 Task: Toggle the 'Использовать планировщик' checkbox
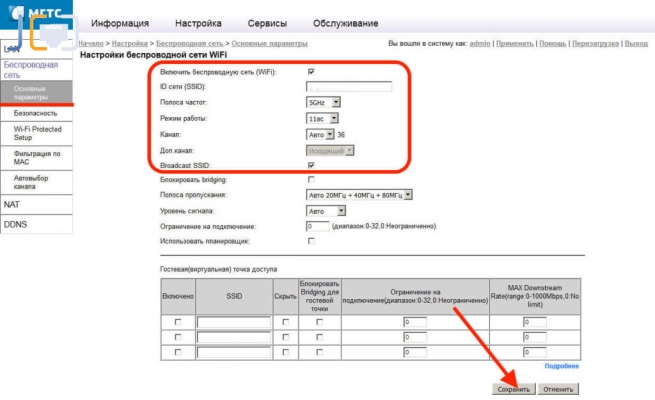click(x=312, y=242)
